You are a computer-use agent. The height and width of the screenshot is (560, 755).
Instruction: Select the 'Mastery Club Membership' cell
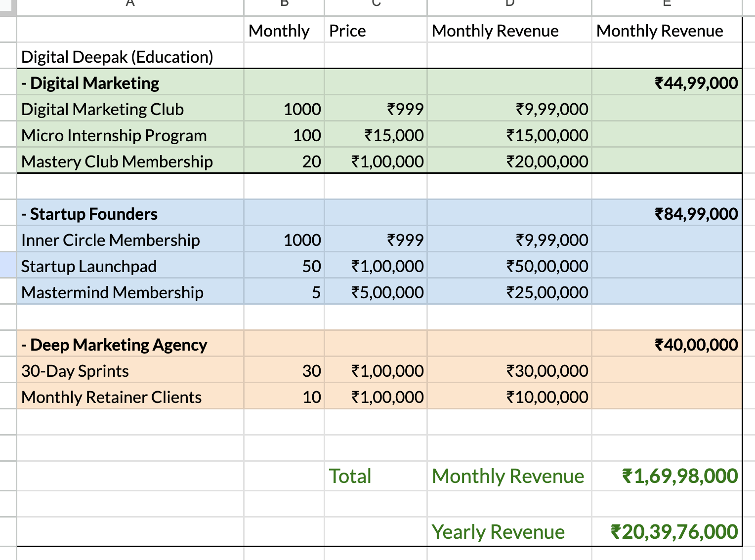(x=130, y=161)
